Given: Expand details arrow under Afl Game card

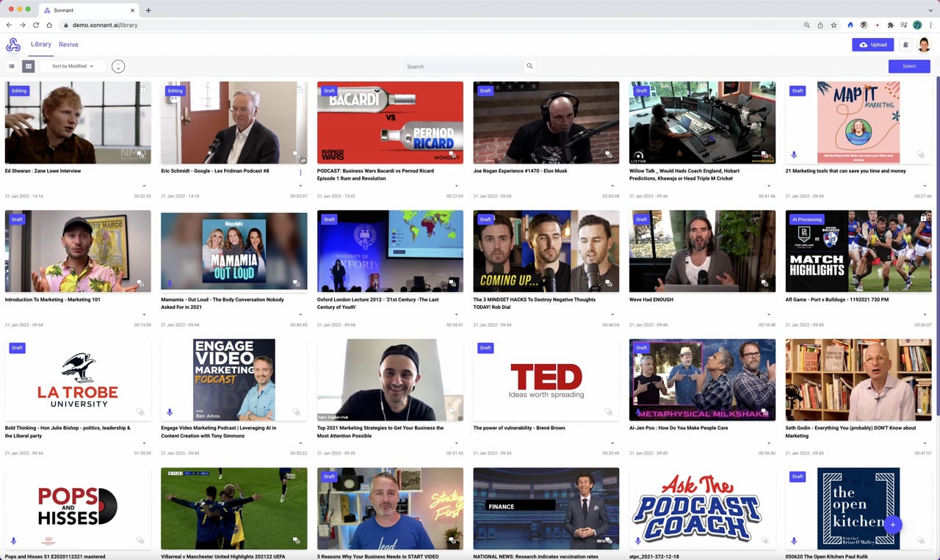Looking at the screenshot, I should (x=925, y=315).
